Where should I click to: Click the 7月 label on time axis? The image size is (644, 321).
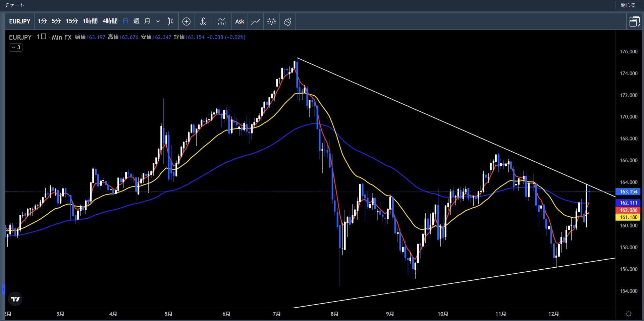coord(277,314)
